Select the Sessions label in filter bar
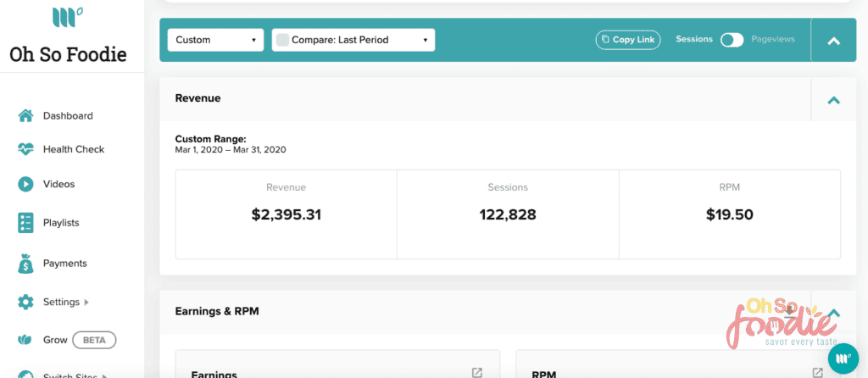Screen dimensions: 868x378 (x=694, y=39)
